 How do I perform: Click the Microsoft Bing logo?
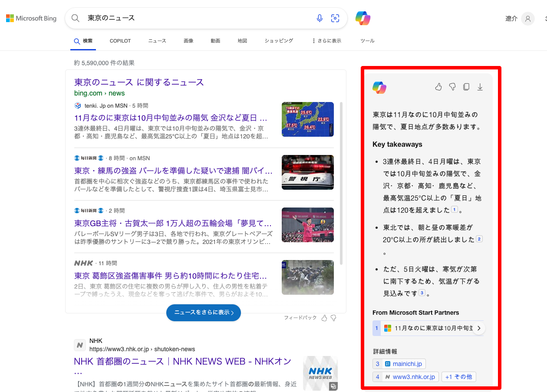coord(31,19)
